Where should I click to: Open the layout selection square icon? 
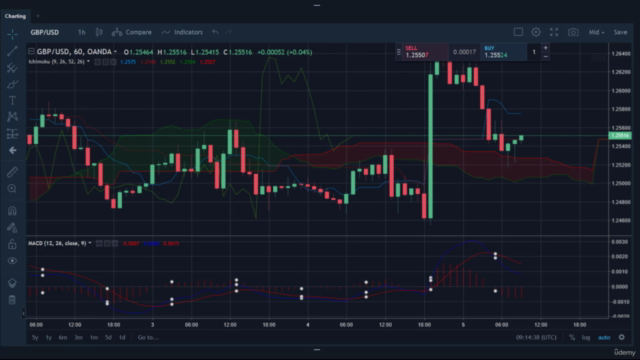pos(518,32)
